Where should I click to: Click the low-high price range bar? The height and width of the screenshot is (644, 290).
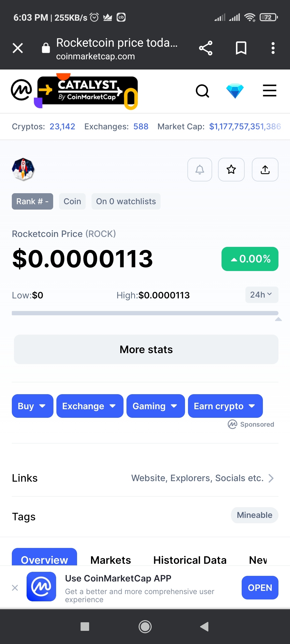[145, 313]
